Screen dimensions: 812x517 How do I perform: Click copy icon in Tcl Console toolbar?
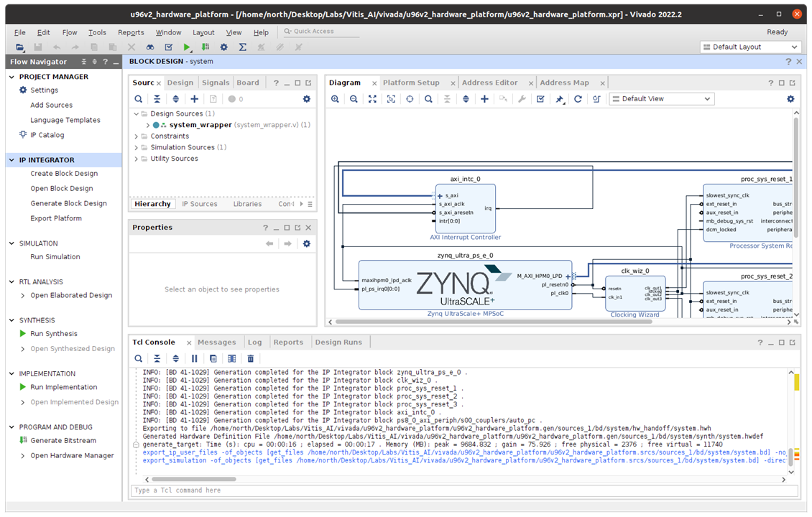213,358
